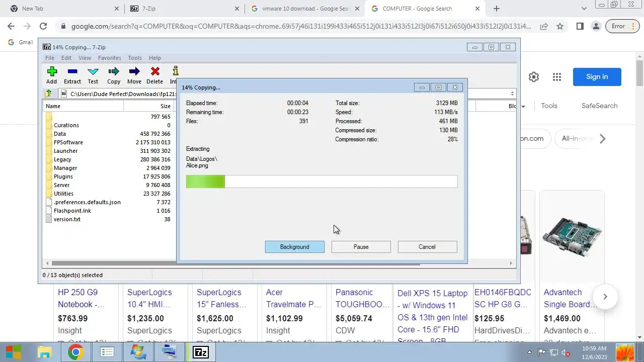Click the Test toolbar icon

93,75
